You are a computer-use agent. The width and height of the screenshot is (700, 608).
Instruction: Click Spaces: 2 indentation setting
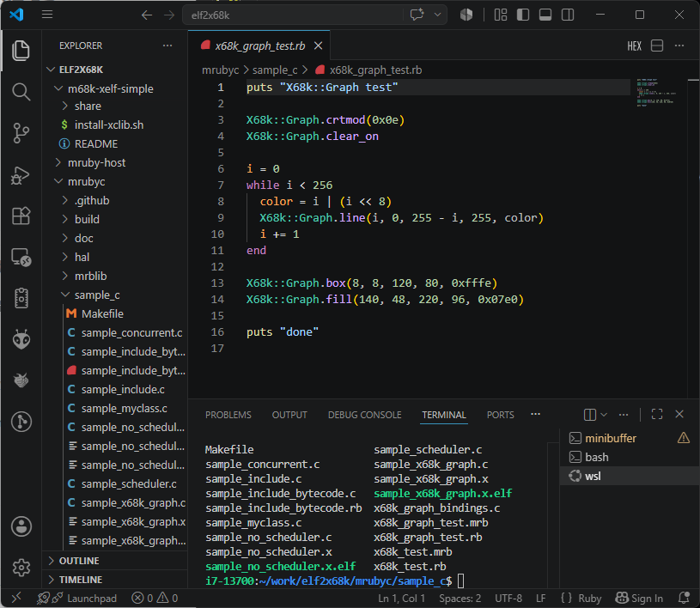(460, 599)
